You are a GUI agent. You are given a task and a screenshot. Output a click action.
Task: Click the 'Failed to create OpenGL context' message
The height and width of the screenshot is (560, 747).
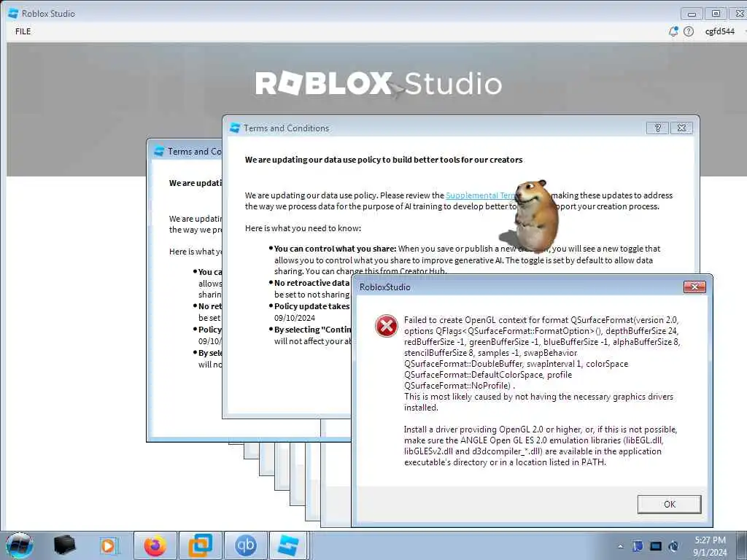542,352
